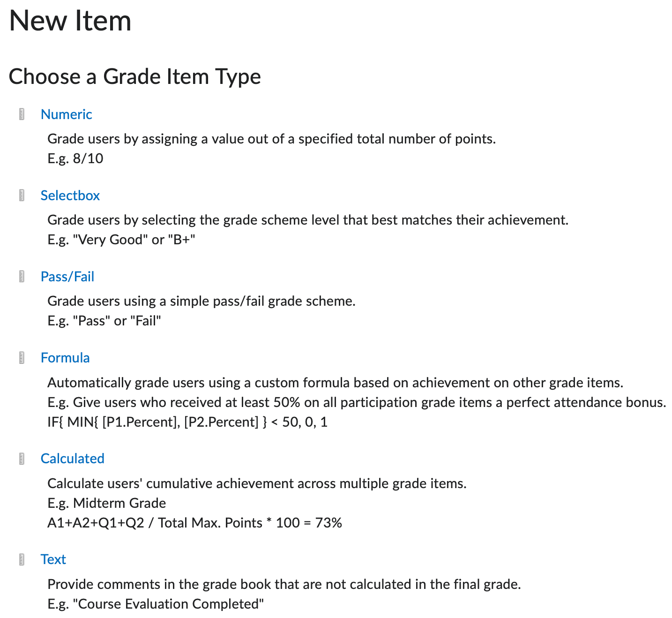The width and height of the screenshot is (672, 618).
Task: Click the simple pass/fail scheme option
Action: [67, 277]
